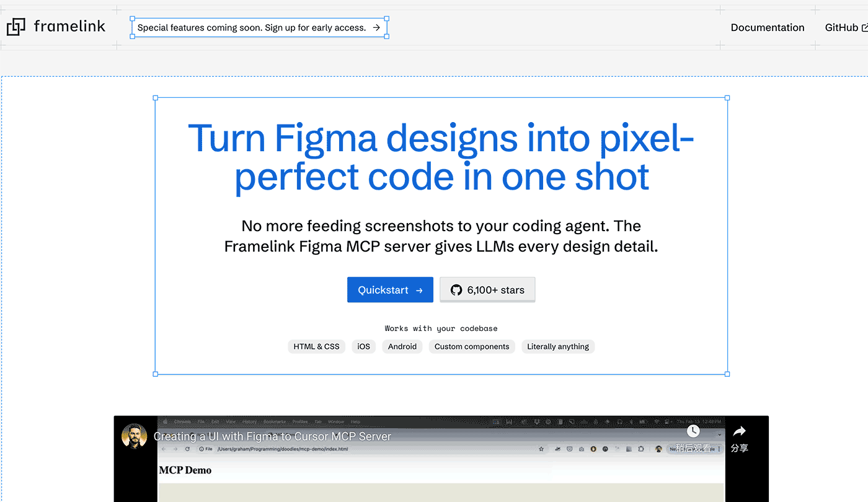Click the external link icon beside GitHub

coord(864,27)
